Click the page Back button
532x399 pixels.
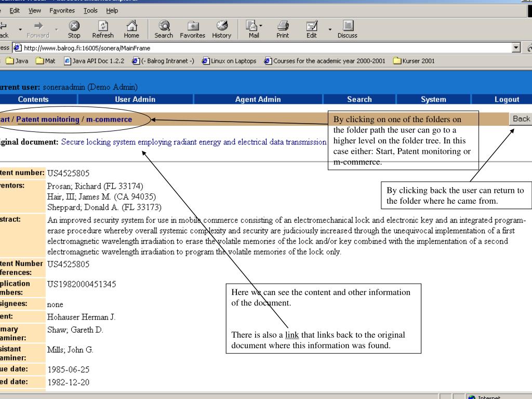pos(521,119)
